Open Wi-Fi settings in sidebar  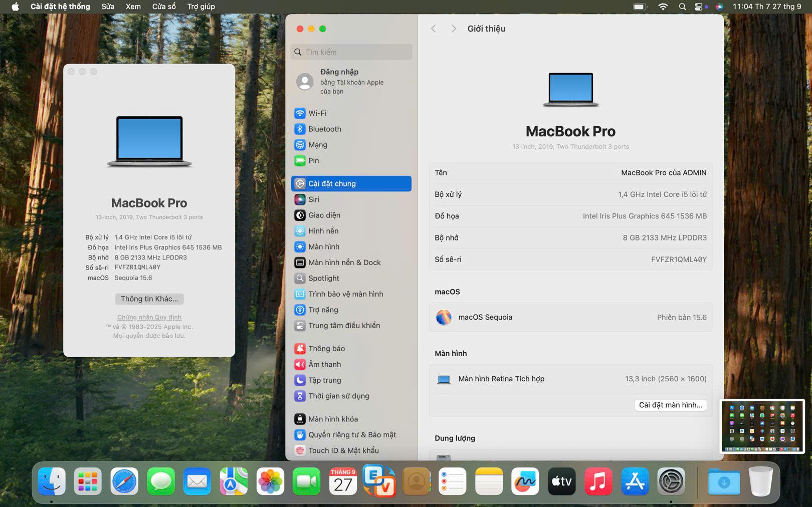pos(317,113)
